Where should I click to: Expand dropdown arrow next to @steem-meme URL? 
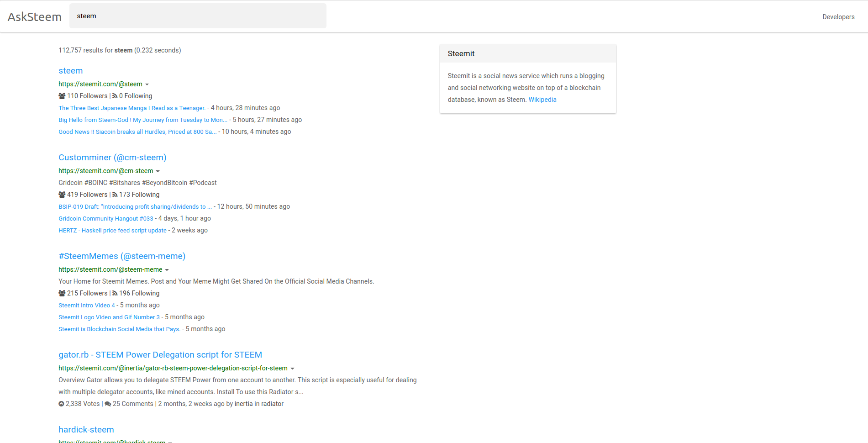point(167,270)
